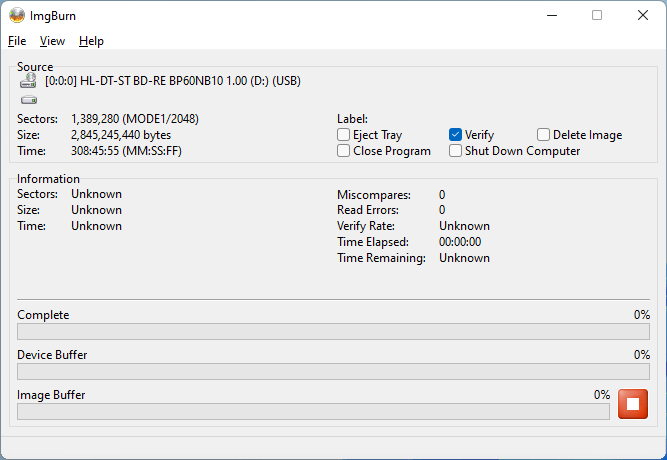Click the Time Elapsed value 00:00:00
Screen dimensions: 667x460
(460, 242)
